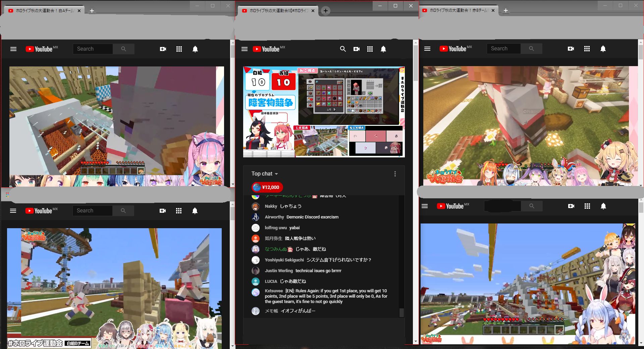Open the YouTube apps grid in the middle window
The height and width of the screenshot is (349, 644).
pyautogui.click(x=370, y=49)
